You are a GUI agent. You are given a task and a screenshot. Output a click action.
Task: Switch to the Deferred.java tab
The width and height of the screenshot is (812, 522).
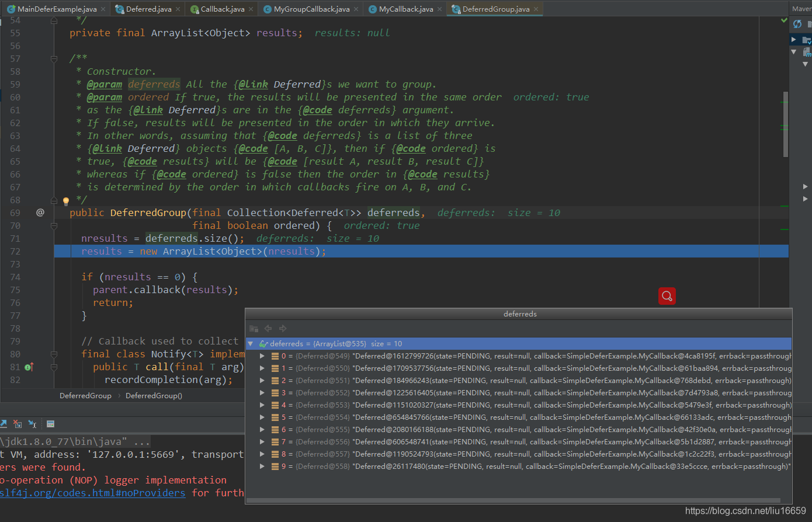148,9
